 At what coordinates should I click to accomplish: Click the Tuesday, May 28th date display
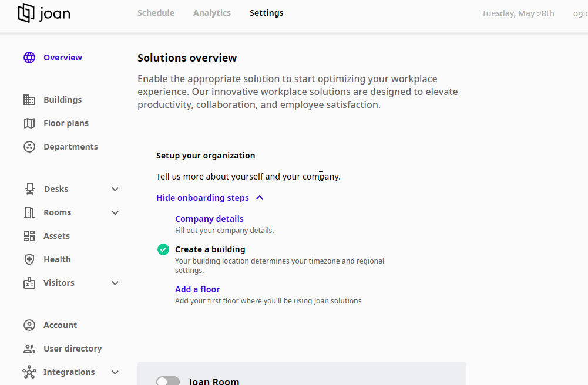point(518,13)
